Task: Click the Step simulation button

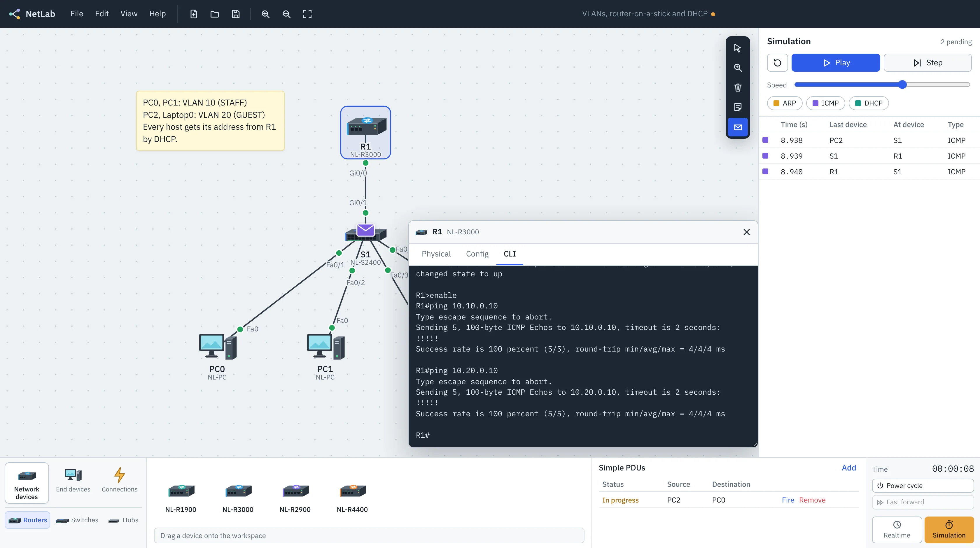Action: coord(928,63)
